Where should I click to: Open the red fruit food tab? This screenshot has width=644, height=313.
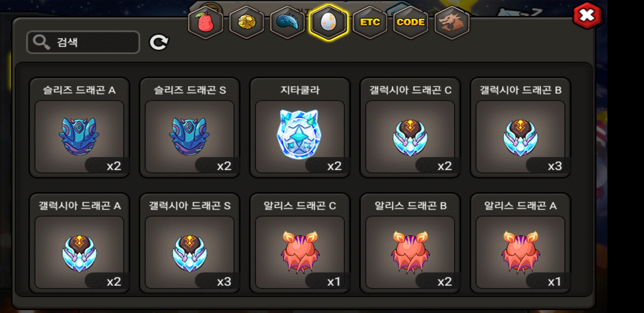[x=205, y=22]
